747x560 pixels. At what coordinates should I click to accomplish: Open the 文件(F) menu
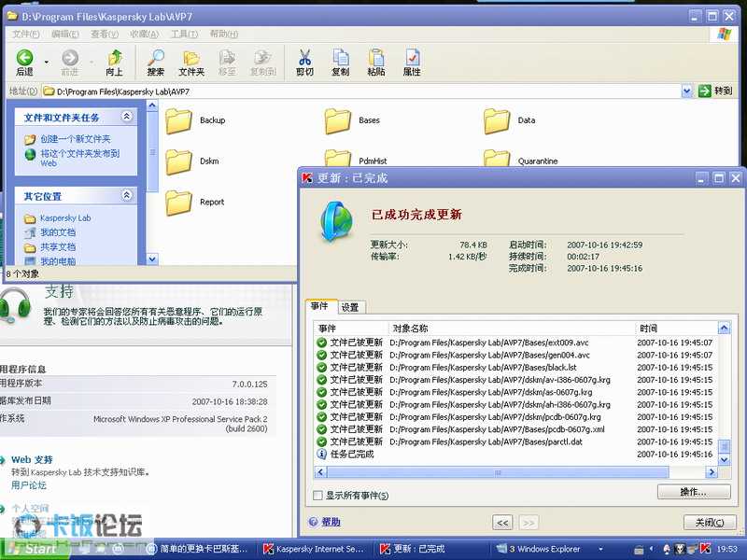click(26, 34)
